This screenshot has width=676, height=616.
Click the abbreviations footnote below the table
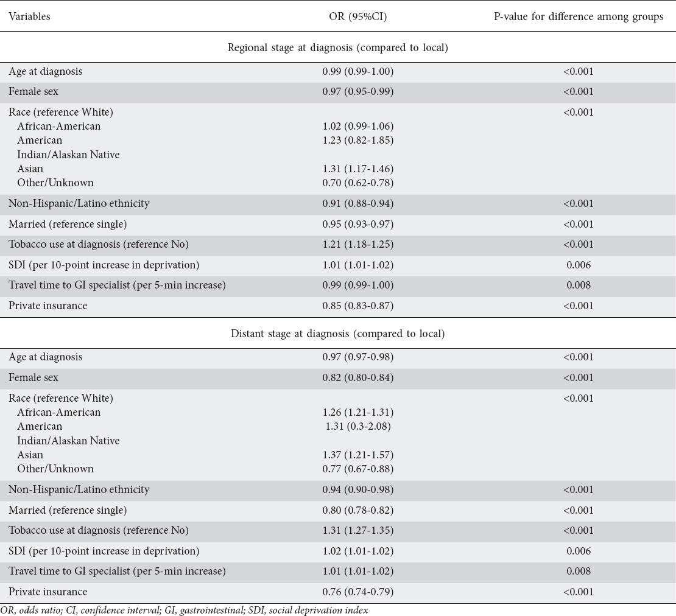coord(188,610)
